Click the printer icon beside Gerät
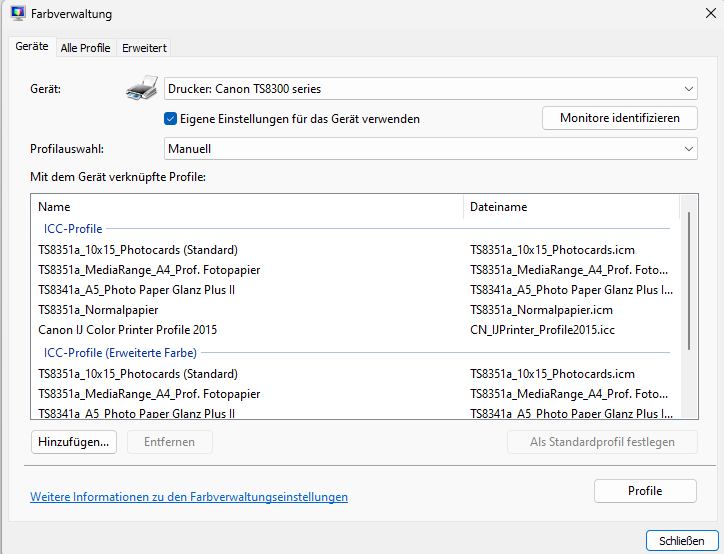This screenshot has width=724, height=554. (142, 90)
